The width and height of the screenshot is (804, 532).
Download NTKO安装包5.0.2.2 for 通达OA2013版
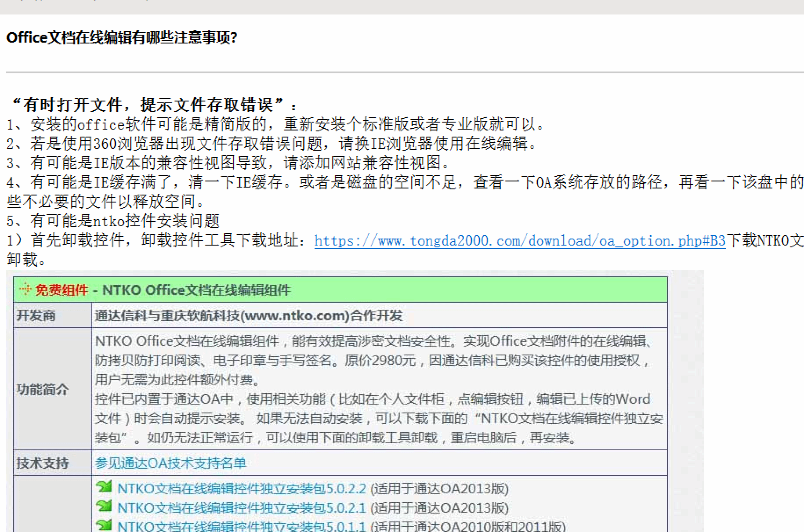242,489
